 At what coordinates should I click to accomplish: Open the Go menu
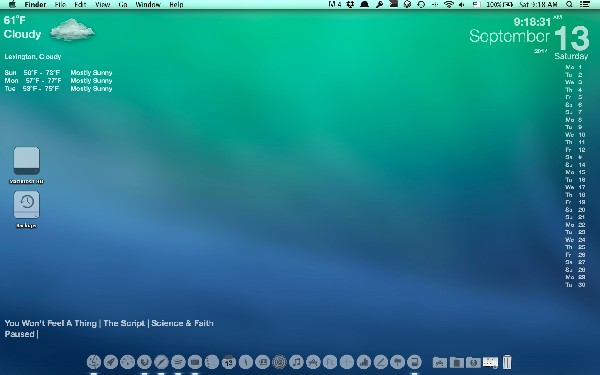(123, 5)
